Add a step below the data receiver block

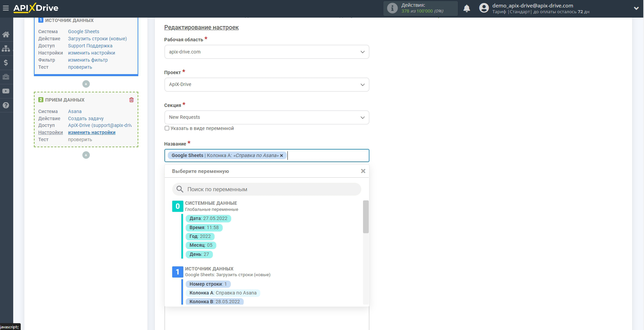pyautogui.click(x=86, y=155)
